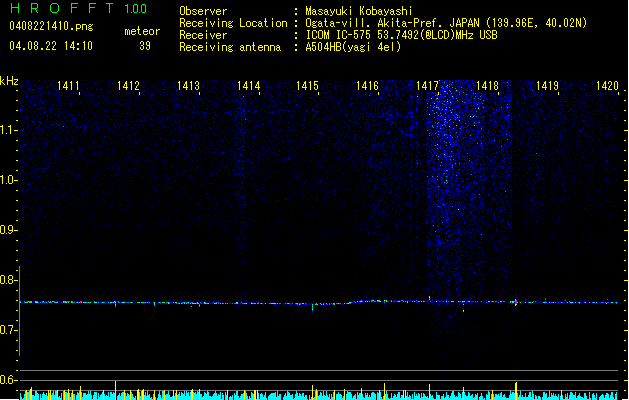Click the 0.8 kHz frequency label
The width and height of the screenshot is (629, 400).
point(8,280)
